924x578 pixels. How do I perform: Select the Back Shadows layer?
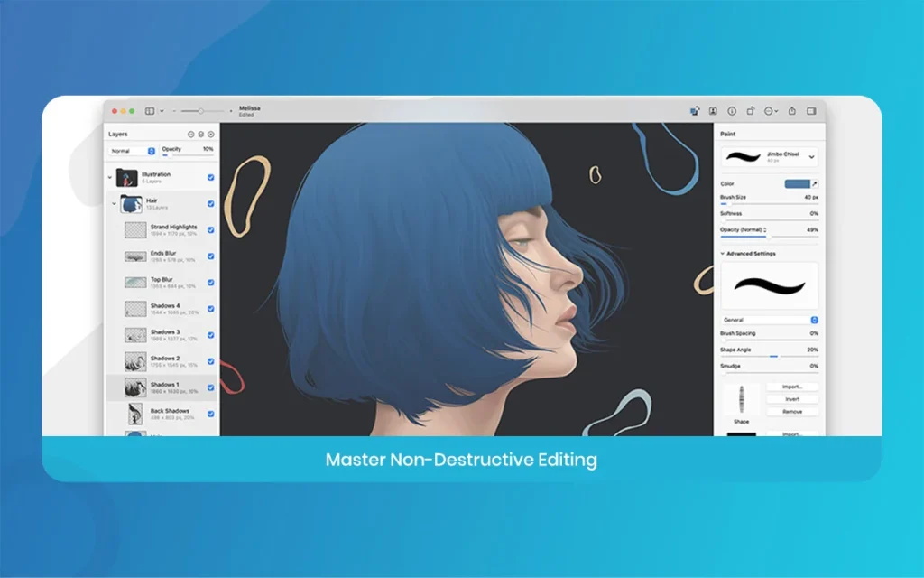pos(162,414)
